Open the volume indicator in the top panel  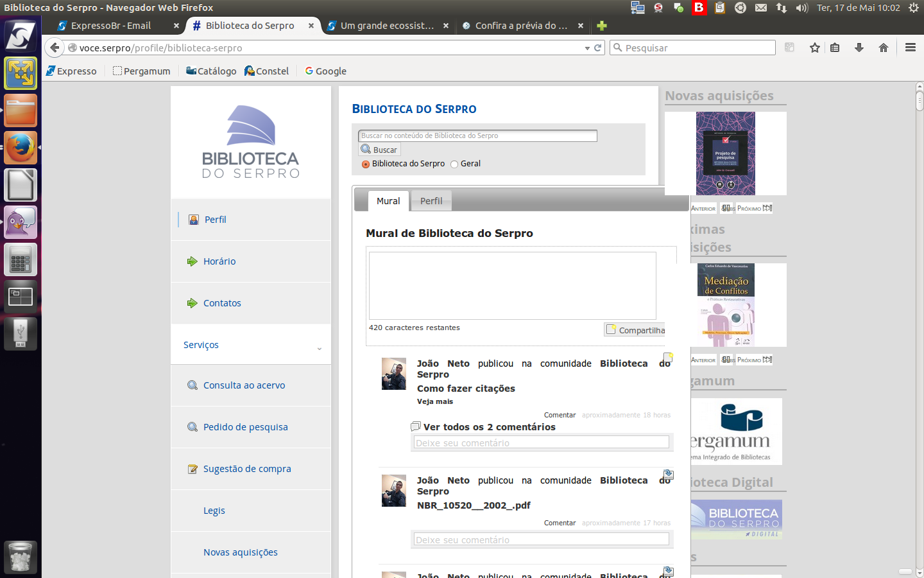(802, 8)
